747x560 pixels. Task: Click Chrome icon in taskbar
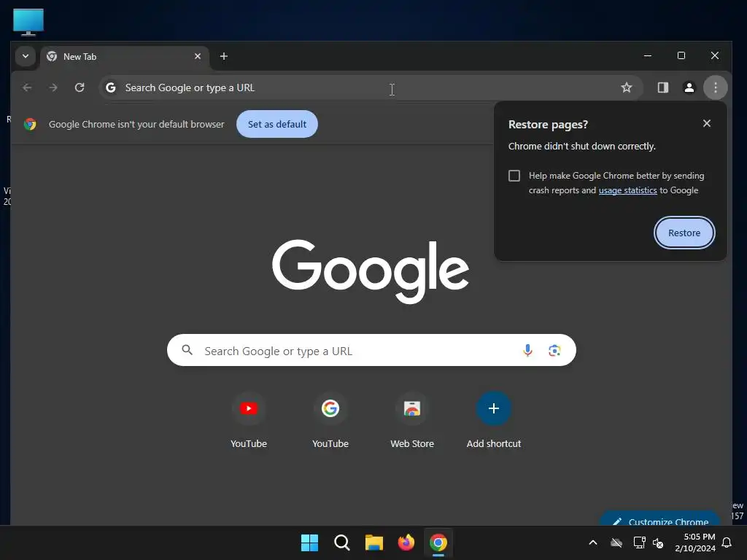438,542
